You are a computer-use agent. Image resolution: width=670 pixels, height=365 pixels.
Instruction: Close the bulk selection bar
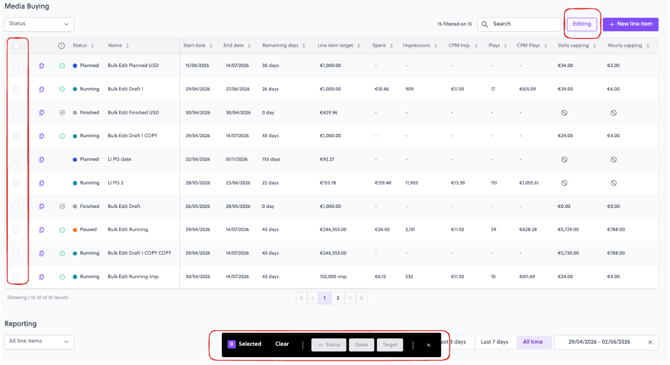click(x=428, y=345)
